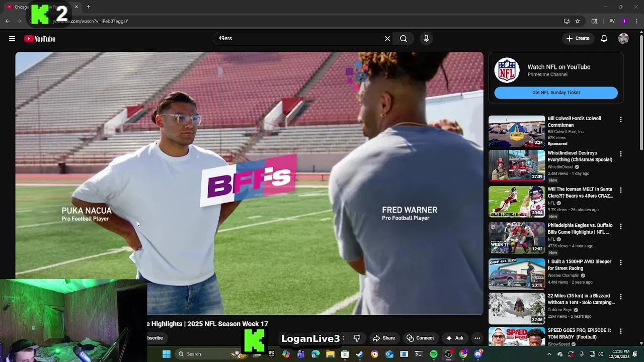This screenshot has width=644, height=362.
Task: Open the Outdoor Boys channel name
Action: (x=560, y=310)
